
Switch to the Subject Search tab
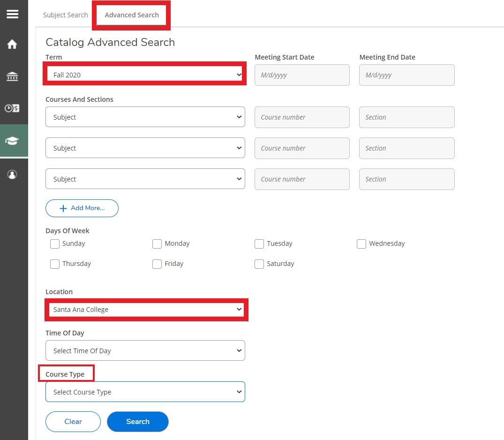(x=66, y=15)
